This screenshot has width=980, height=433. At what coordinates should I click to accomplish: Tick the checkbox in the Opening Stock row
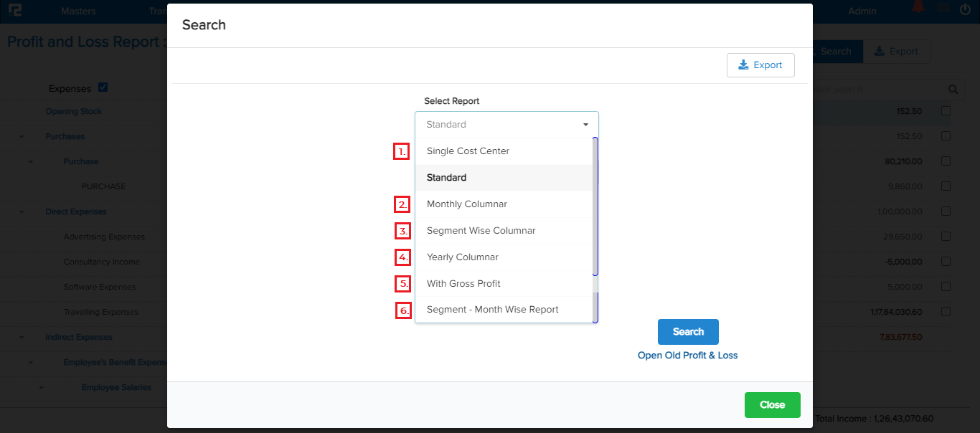pyautogui.click(x=946, y=111)
